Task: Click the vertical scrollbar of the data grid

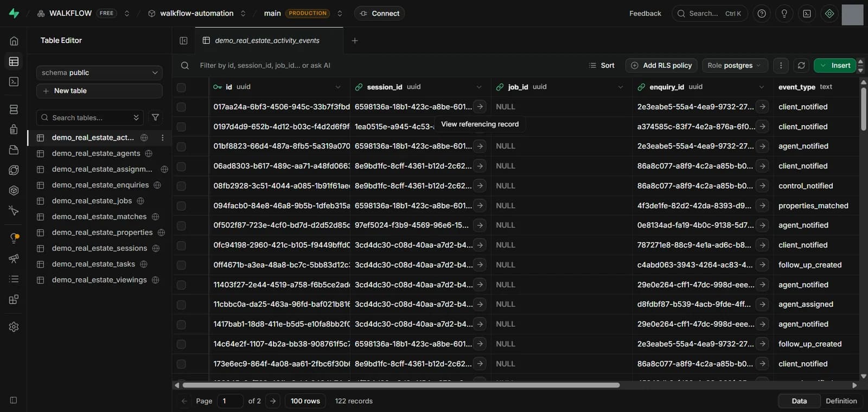Action: (864, 110)
